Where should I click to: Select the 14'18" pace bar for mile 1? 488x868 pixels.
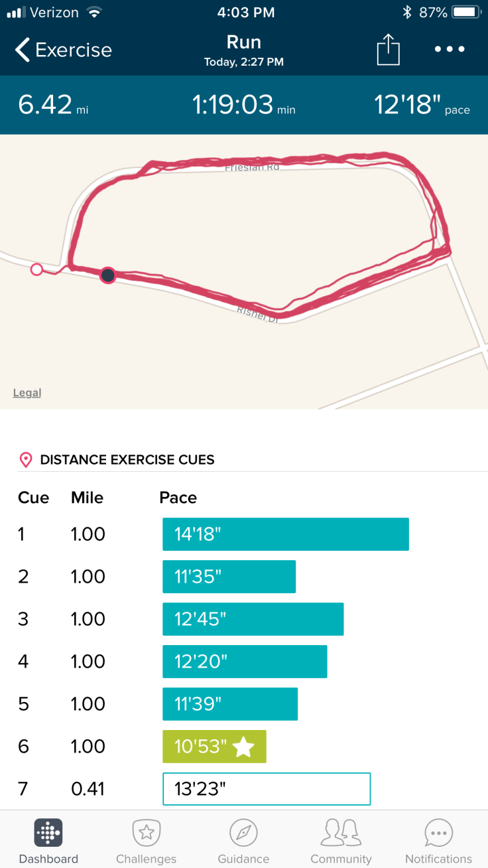285,534
